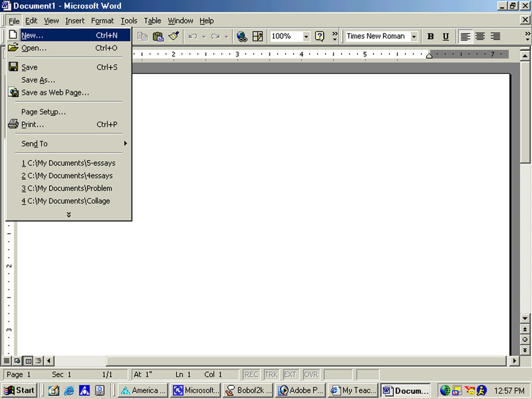Screen dimensions: 532x399
Task: Select the Format Painter brush icon
Action: click(173, 36)
